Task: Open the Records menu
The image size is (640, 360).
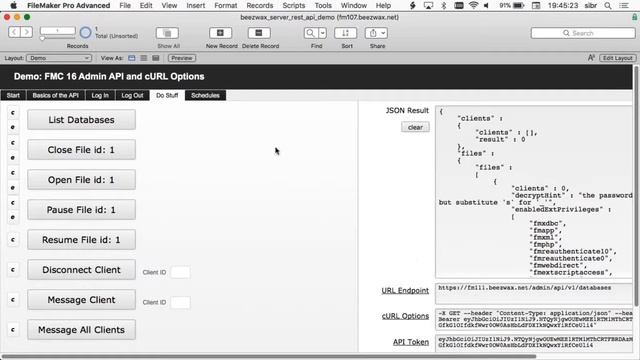Action: (260, 5)
